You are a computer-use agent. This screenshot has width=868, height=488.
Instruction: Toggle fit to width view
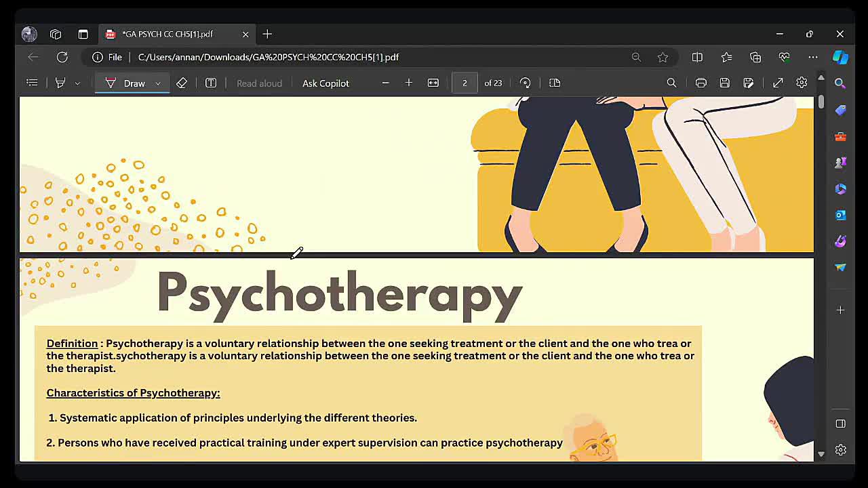click(433, 83)
